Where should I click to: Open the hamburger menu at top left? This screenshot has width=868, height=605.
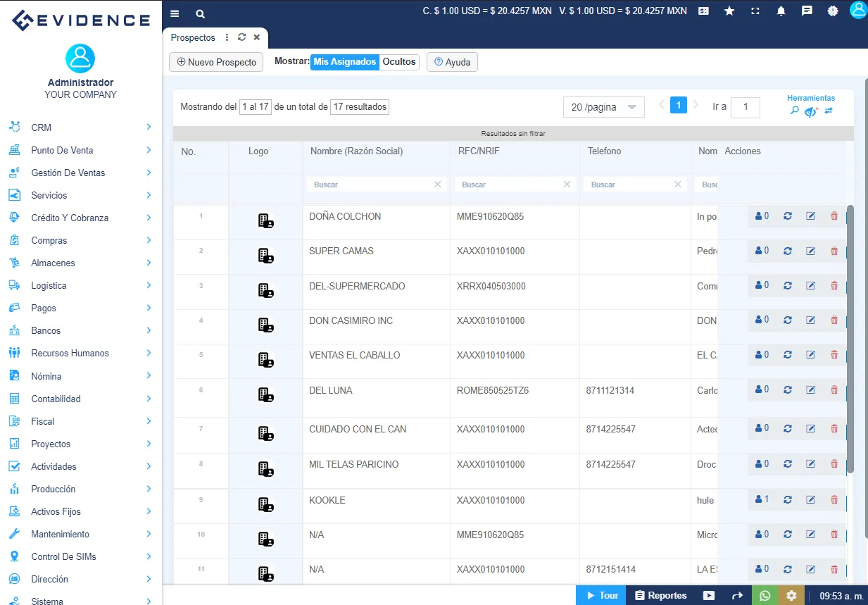click(x=174, y=13)
